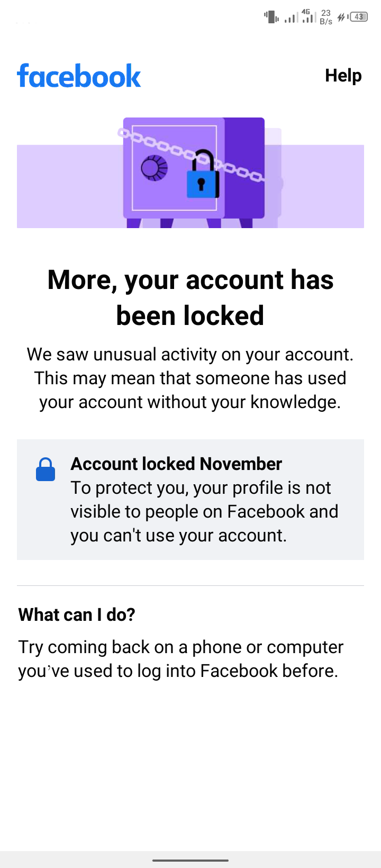Viewport: 381px width, 868px height.
Task: Select the Account locked November title
Action: click(x=176, y=464)
